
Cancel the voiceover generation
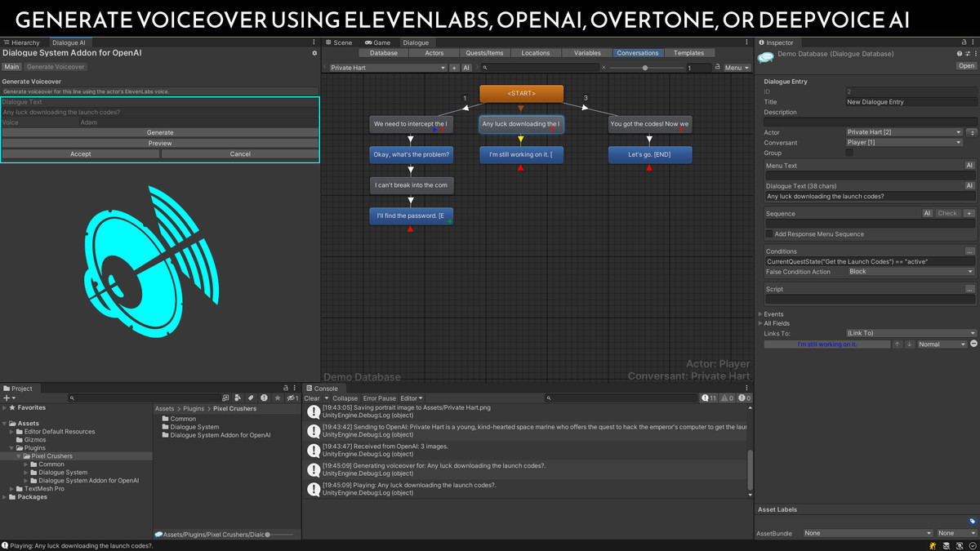(x=240, y=153)
